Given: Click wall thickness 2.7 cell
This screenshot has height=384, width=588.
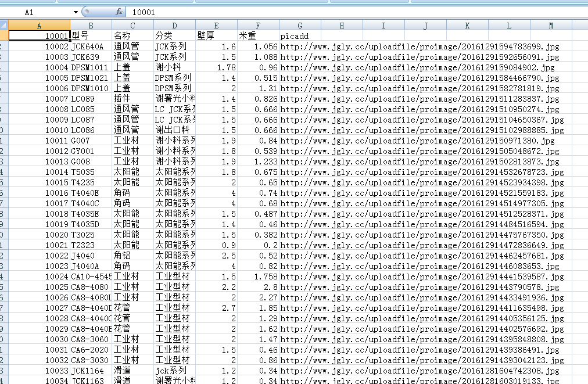Looking at the screenshot, I should pyautogui.click(x=216, y=308).
